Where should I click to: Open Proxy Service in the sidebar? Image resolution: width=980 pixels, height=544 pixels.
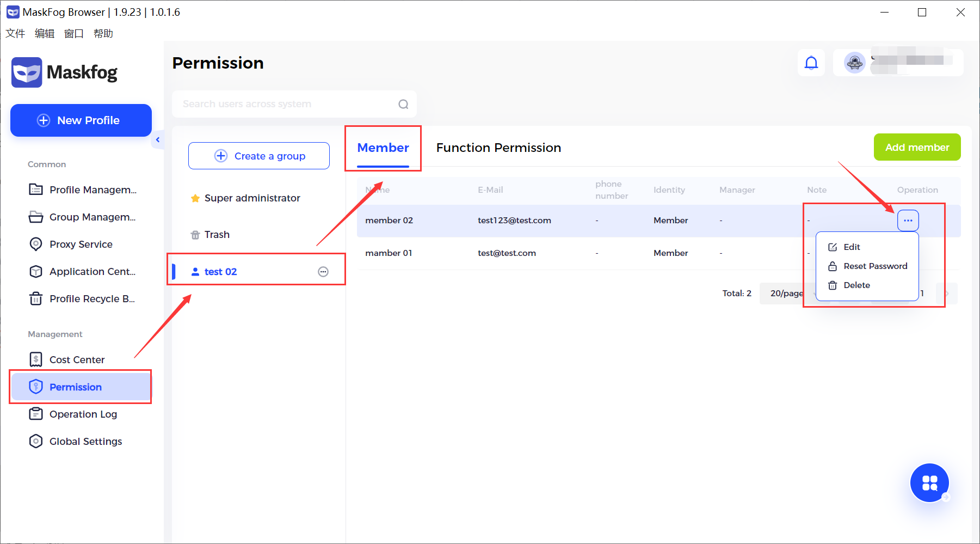point(82,244)
